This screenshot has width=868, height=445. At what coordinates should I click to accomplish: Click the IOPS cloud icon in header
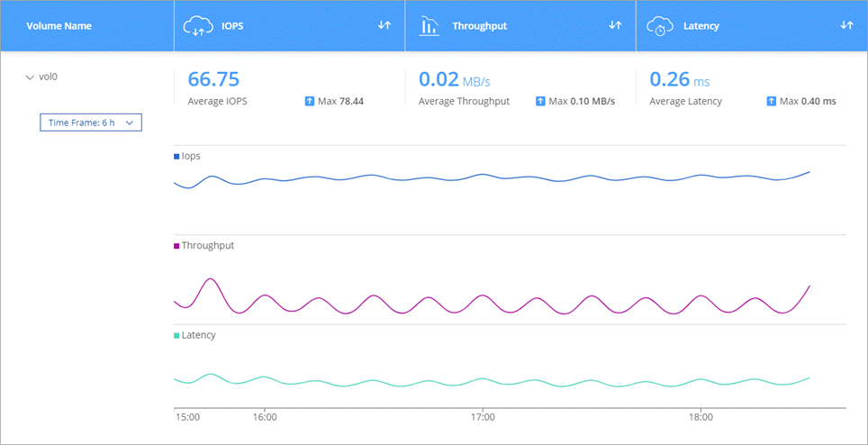197,26
